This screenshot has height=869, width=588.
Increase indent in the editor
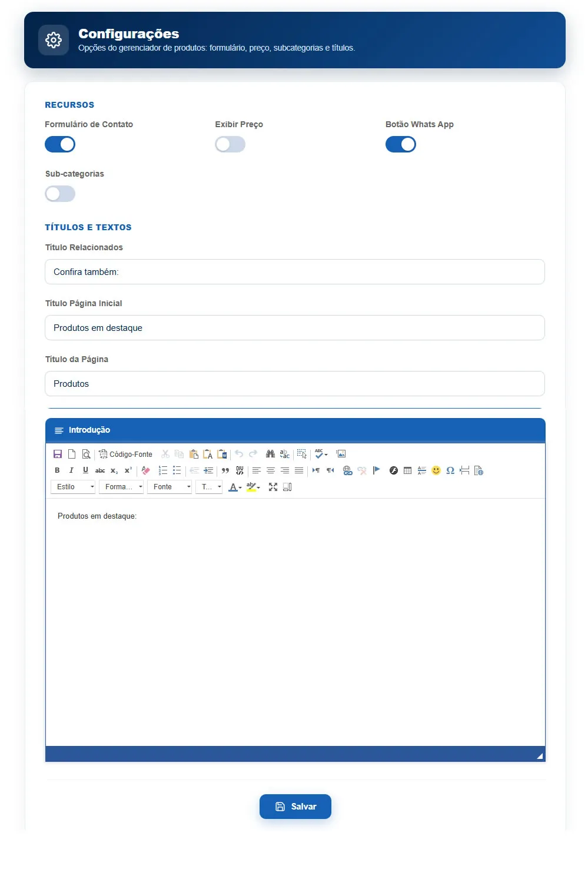pyautogui.click(x=208, y=470)
